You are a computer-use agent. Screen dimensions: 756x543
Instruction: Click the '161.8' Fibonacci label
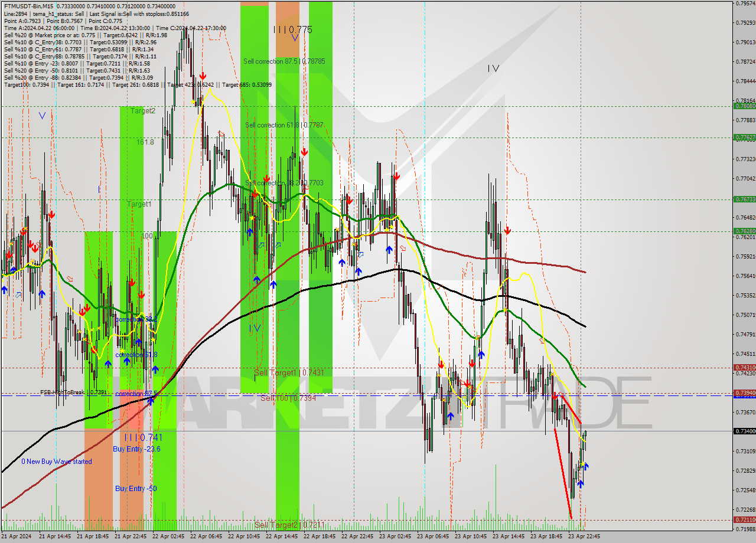coord(145,142)
